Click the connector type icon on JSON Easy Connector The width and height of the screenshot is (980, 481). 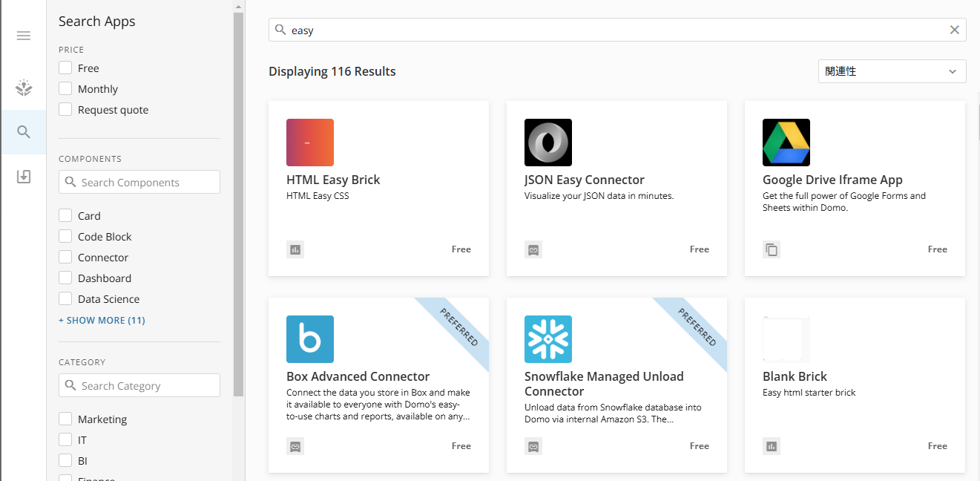533,249
